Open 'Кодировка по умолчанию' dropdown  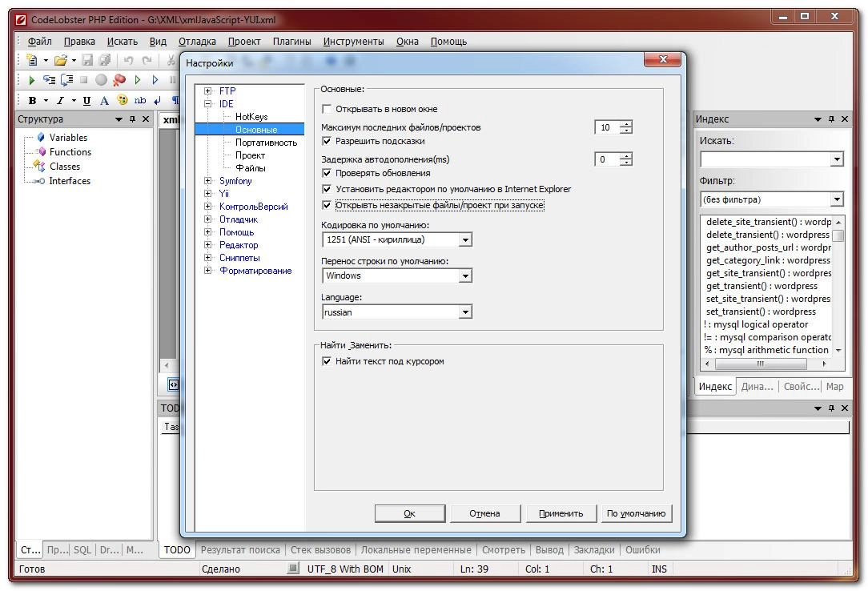(465, 240)
